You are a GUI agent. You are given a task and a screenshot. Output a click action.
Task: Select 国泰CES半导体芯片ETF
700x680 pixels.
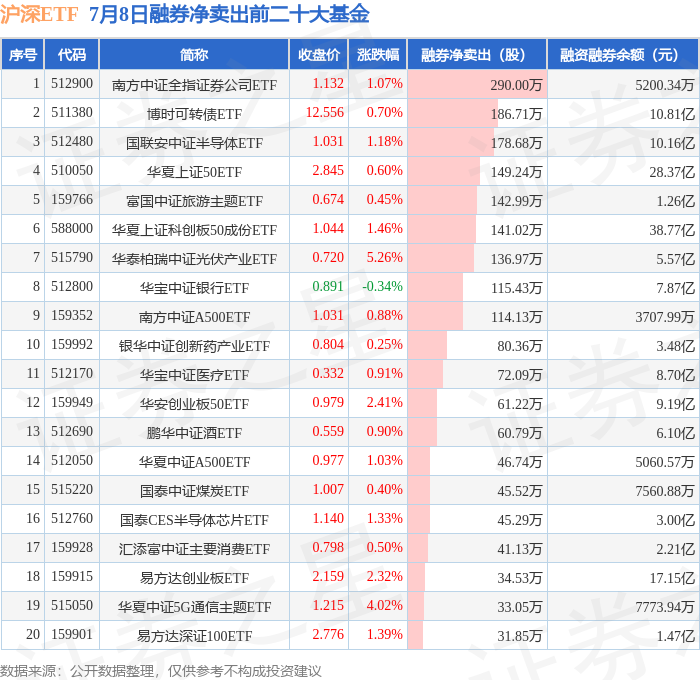pos(194,520)
